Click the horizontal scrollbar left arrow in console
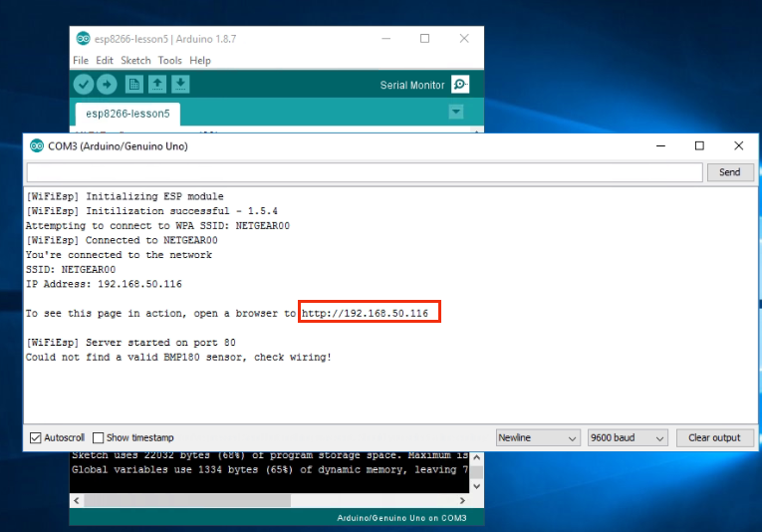Viewport: 762px width, 532px height. coord(77,500)
